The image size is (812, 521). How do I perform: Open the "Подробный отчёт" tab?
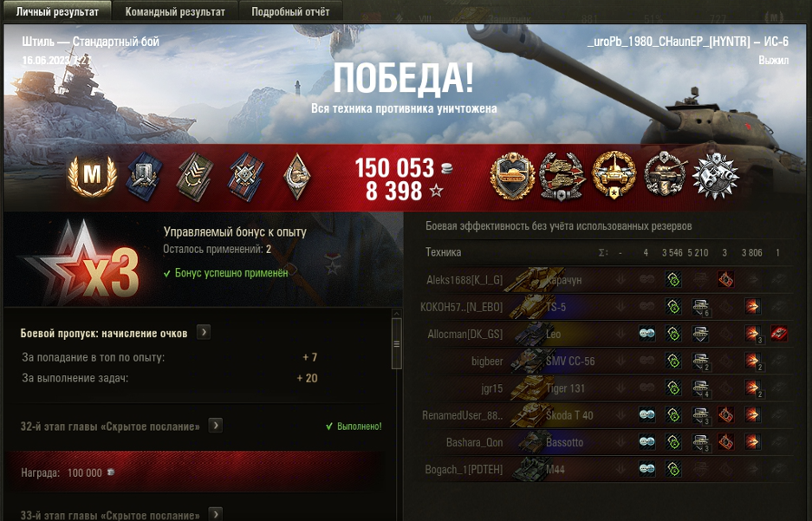(290, 11)
